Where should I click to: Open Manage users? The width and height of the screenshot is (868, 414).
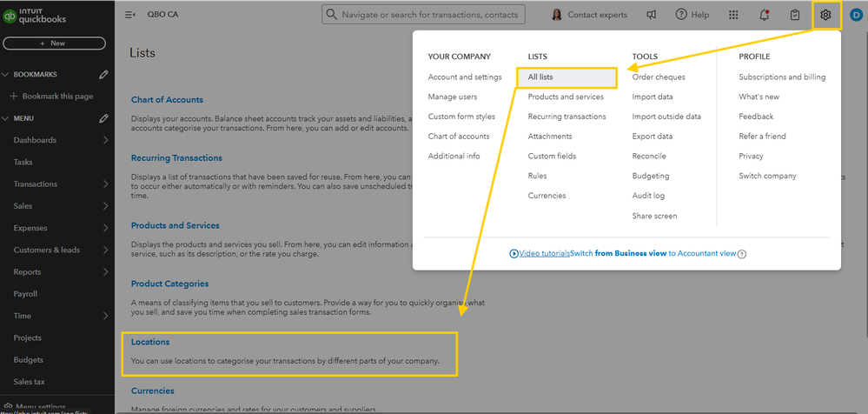click(453, 97)
